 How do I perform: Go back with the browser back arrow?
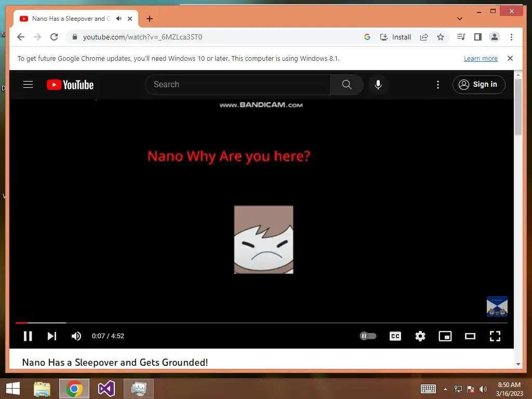21,37
